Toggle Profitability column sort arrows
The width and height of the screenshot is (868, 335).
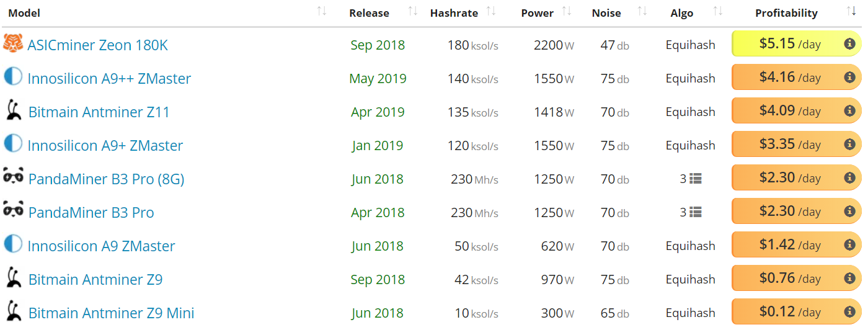coord(851,11)
